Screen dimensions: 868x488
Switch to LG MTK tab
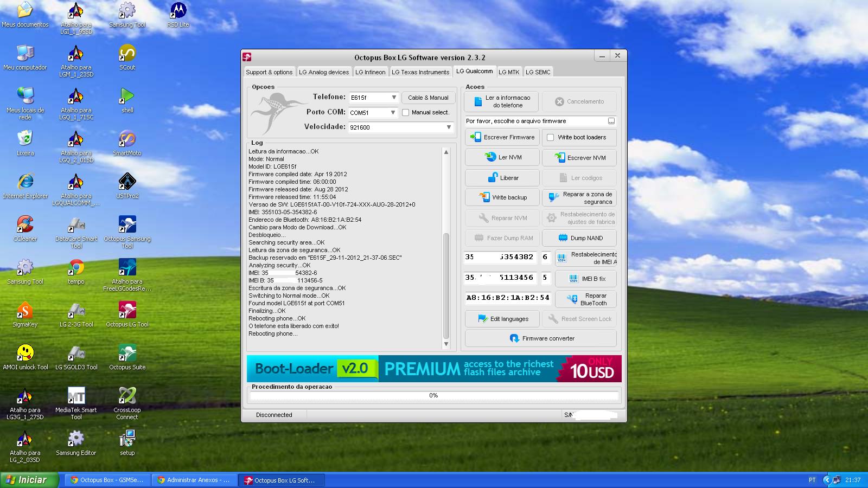click(509, 72)
